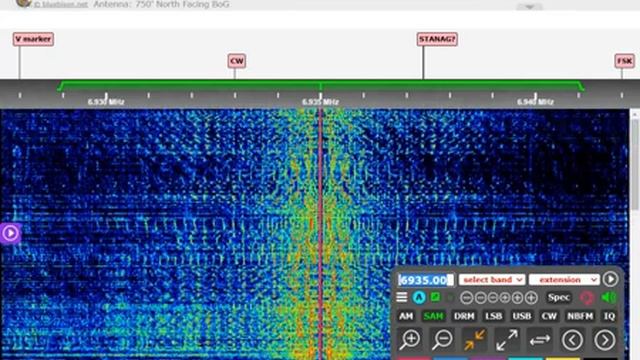Click the 6935.00 frequency input field
Screen dimensions: 640x360
point(425,280)
